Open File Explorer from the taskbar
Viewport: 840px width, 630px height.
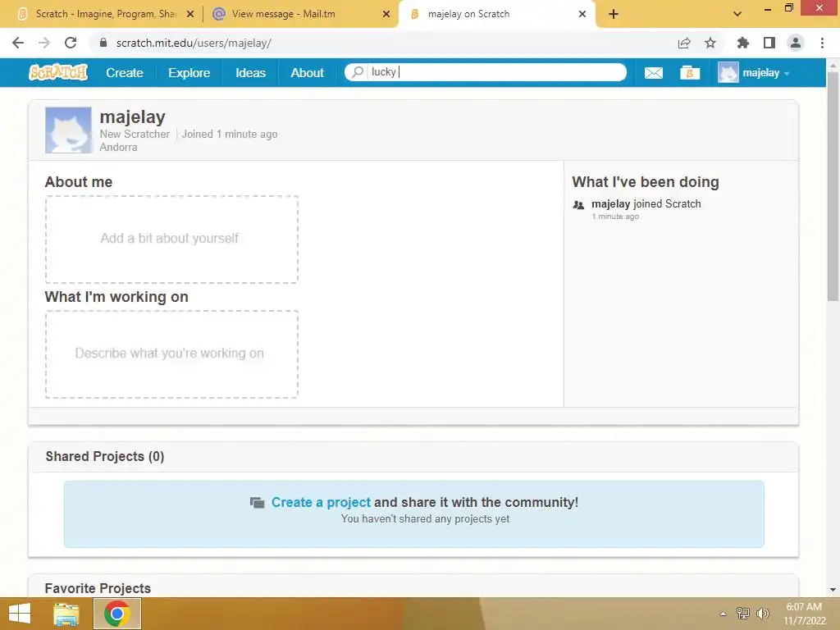pyautogui.click(x=66, y=614)
